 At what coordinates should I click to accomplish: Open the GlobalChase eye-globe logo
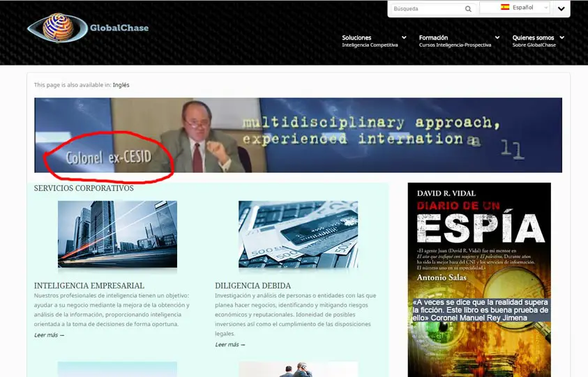pos(57,28)
